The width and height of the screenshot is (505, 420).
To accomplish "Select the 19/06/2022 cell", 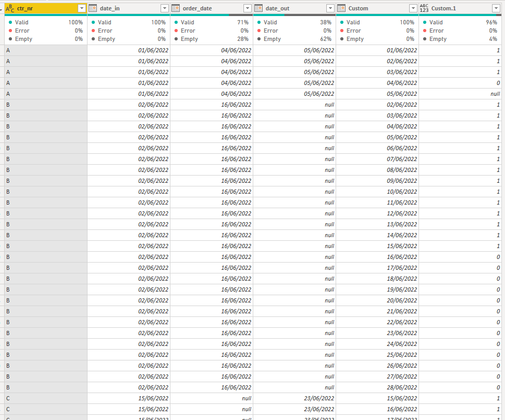I will point(377,289).
